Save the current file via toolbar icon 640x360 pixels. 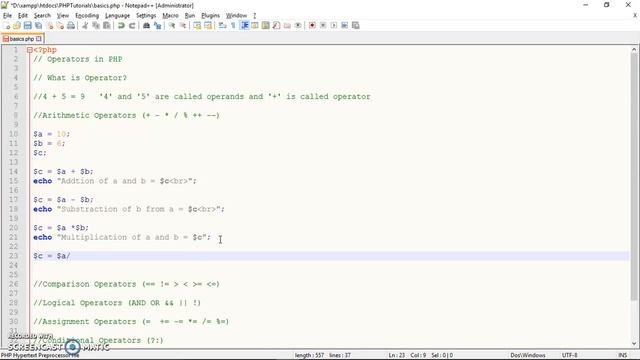(27, 25)
